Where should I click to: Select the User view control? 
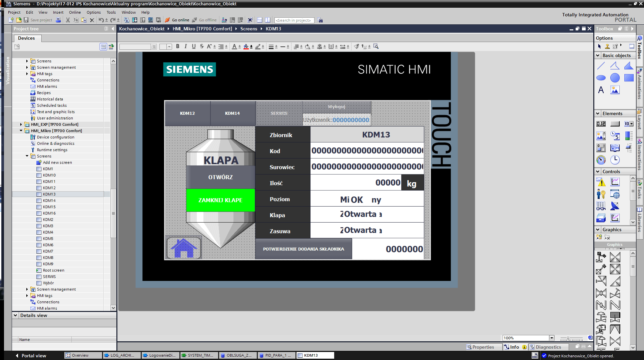click(601, 194)
